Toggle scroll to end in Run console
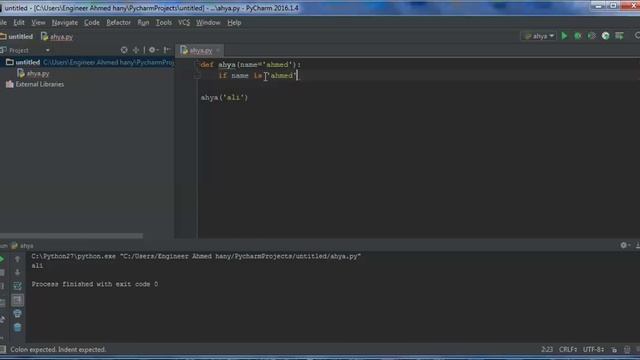The height and width of the screenshot is (360, 640). pos(17,300)
